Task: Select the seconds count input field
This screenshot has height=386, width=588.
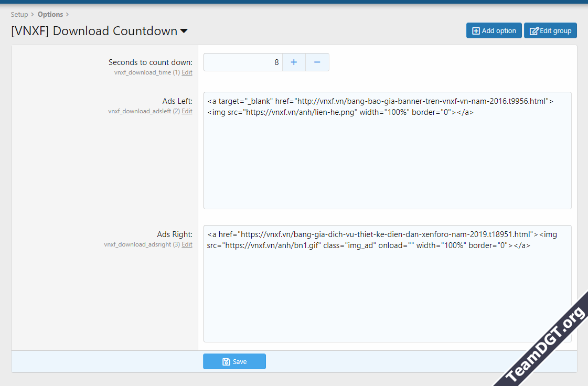Action: tap(244, 62)
